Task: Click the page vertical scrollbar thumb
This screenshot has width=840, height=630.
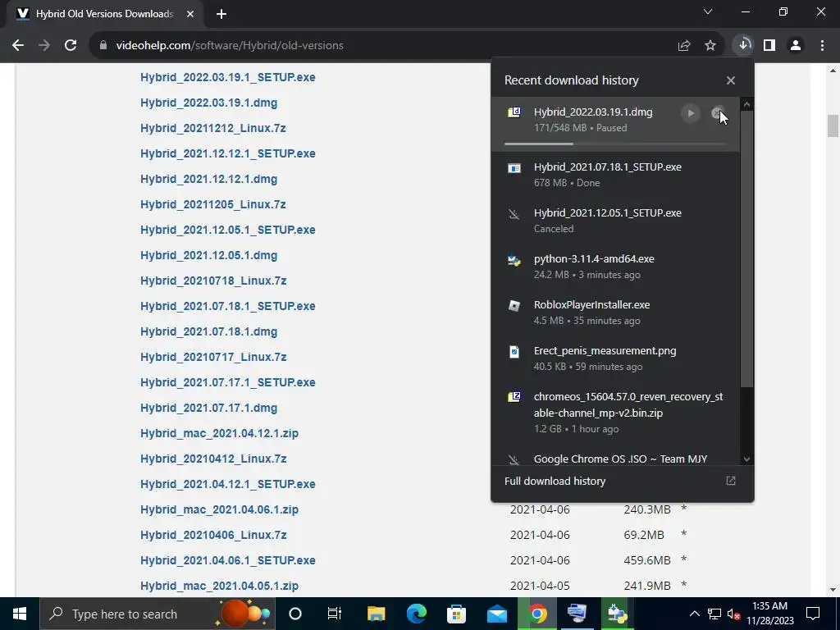Action: (832, 126)
